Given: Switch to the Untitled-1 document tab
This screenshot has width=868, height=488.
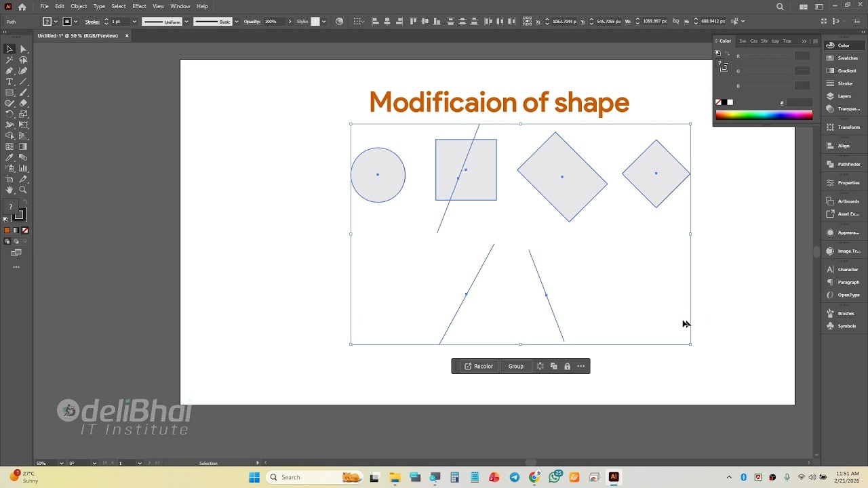Looking at the screenshot, I should (77, 36).
